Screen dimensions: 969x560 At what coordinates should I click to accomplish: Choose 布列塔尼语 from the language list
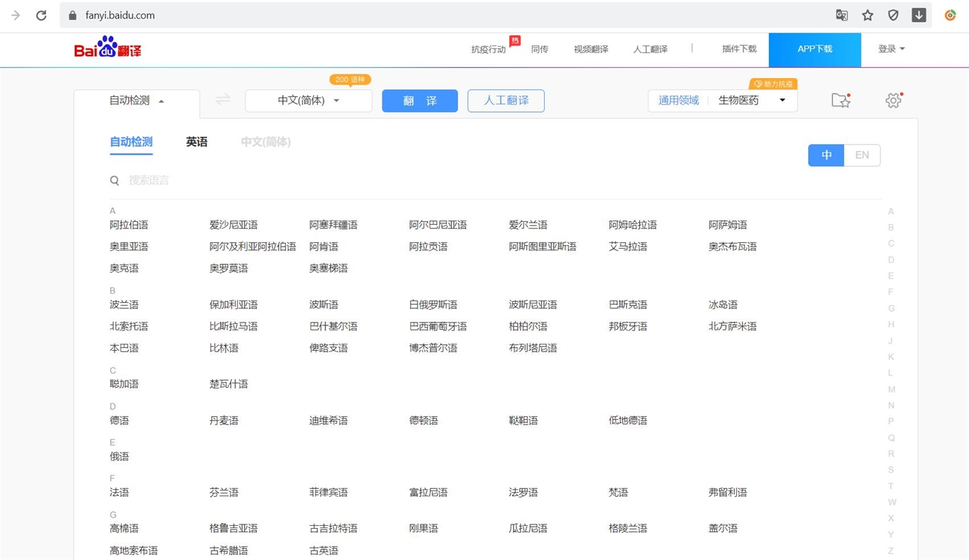click(533, 348)
